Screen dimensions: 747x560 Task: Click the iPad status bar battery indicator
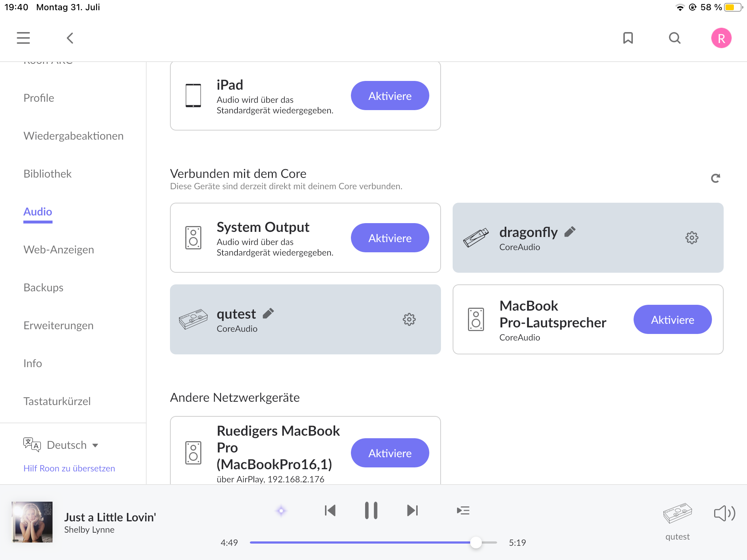point(734,7)
